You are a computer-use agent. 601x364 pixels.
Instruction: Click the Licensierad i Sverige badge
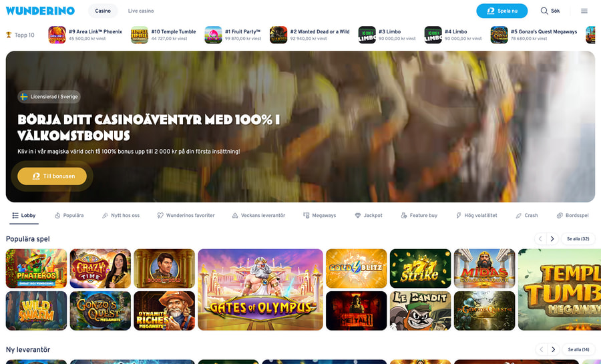tap(49, 97)
